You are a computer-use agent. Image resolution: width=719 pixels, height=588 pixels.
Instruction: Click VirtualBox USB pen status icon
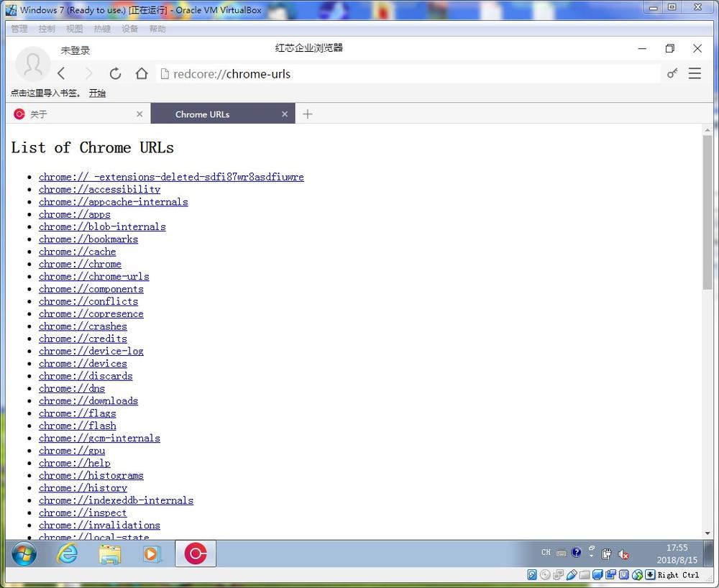click(x=572, y=575)
